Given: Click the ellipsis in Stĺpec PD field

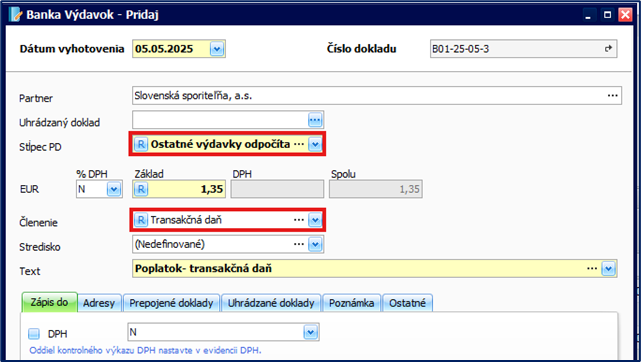Looking at the screenshot, I should (299, 144).
